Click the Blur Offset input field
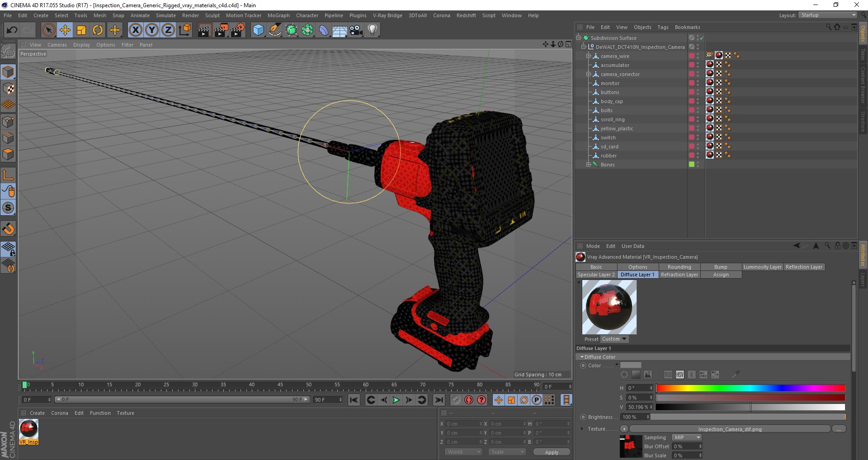This screenshot has width=868, height=460. point(687,446)
